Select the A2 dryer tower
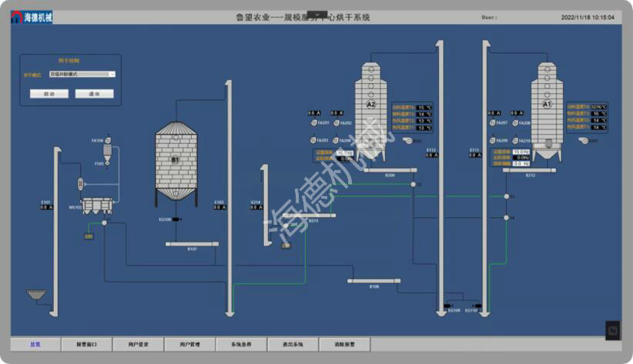 pos(372,112)
